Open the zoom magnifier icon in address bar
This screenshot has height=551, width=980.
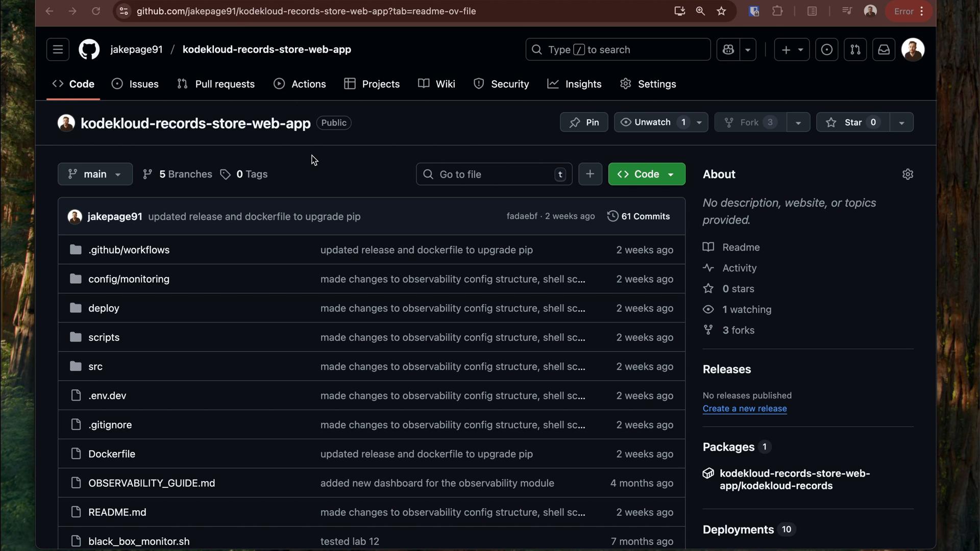(x=700, y=11)
